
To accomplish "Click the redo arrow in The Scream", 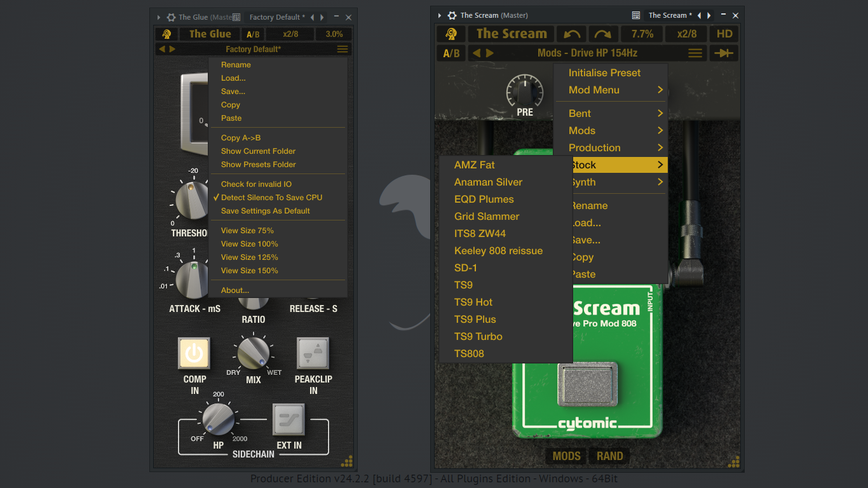I will [604, 34].
